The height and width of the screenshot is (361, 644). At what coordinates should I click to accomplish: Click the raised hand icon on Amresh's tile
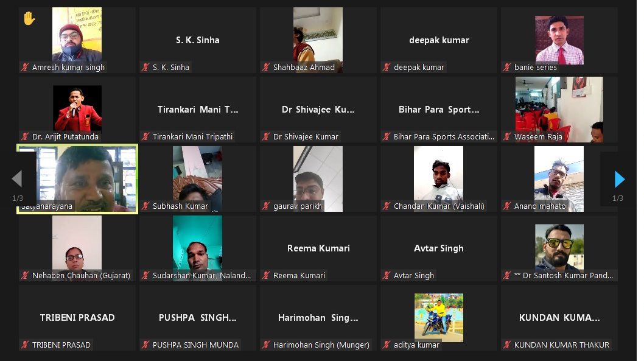[x=30, y=18]
